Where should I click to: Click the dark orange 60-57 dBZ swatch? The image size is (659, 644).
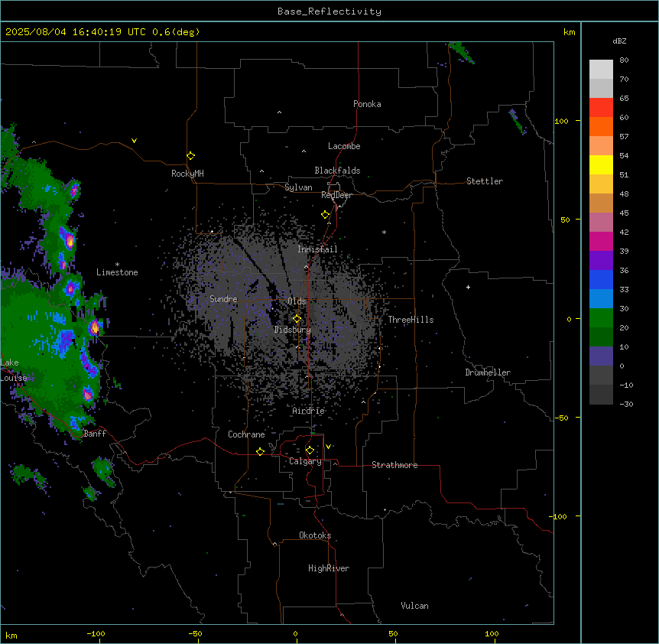click(x=601, y=126)
